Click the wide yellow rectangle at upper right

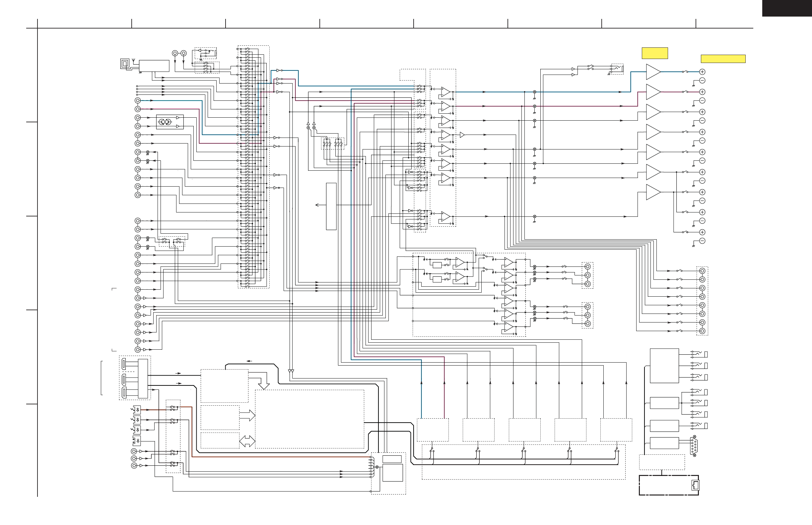point(723,59)
